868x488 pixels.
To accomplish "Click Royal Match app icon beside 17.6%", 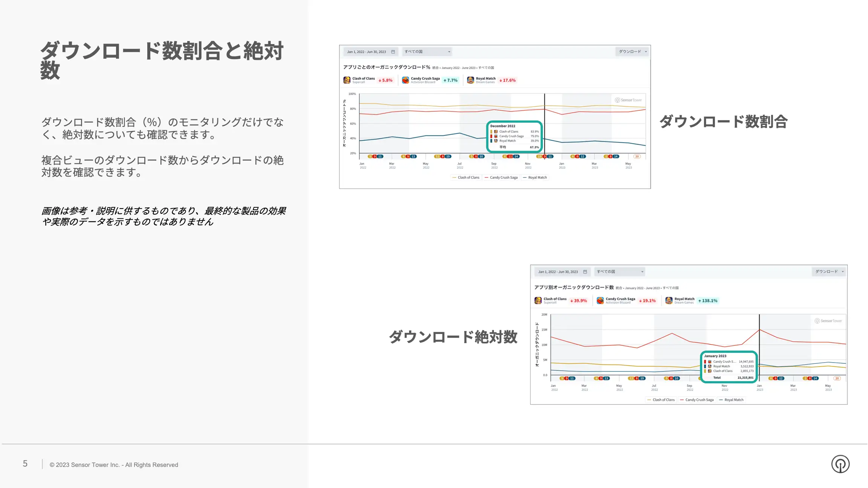I will tap(471, 80).
